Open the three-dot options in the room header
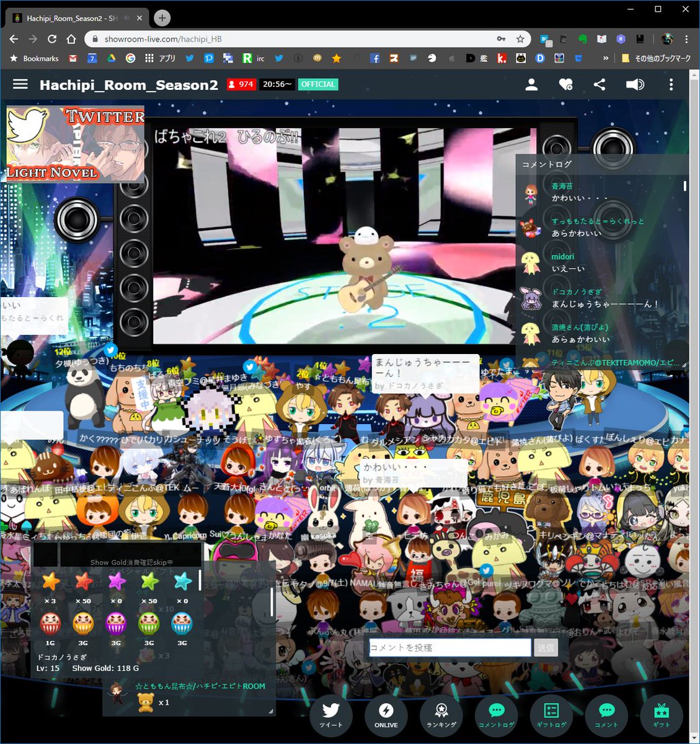 [x=671, y=84]
